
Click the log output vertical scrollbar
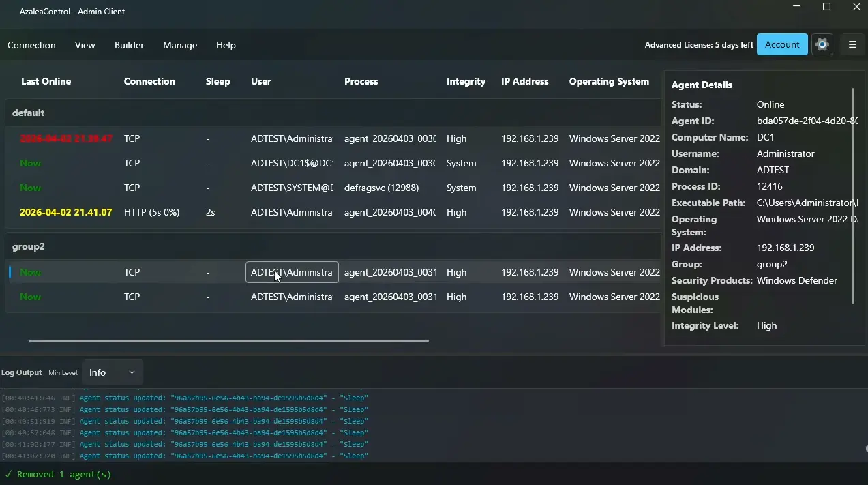pyautogui.click(x=866, y=449)
